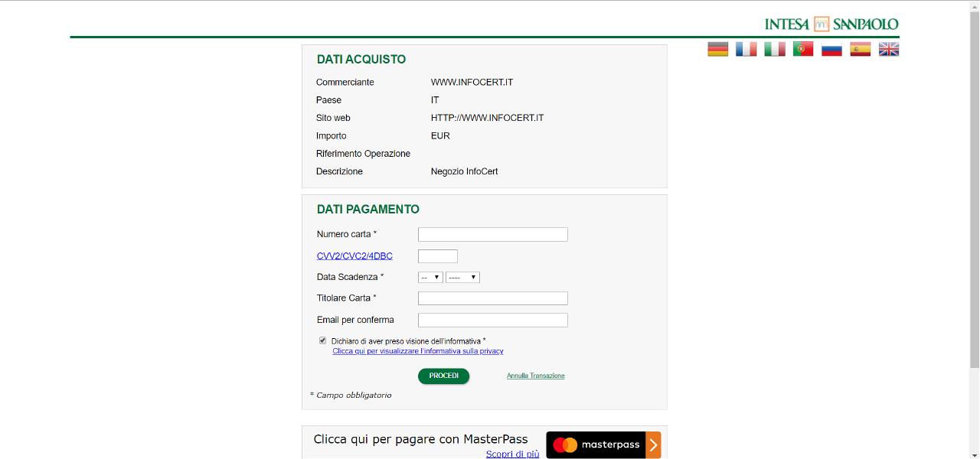Select the French flag language icon

pos(746,49)
